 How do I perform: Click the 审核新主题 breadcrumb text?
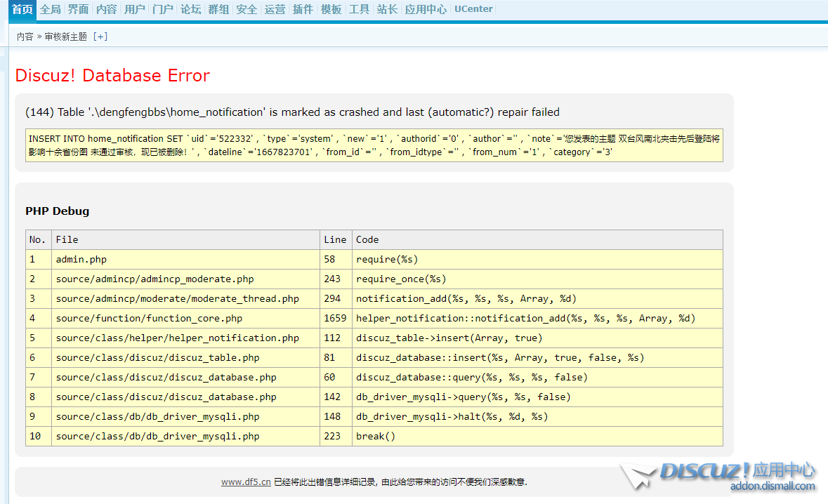[65, 37]
